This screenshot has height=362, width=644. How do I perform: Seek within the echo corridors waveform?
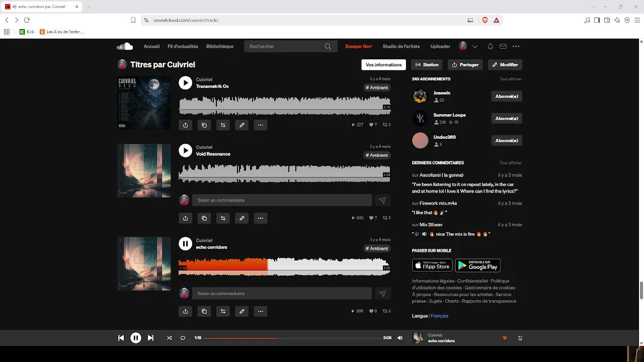[x=285, y=266]
